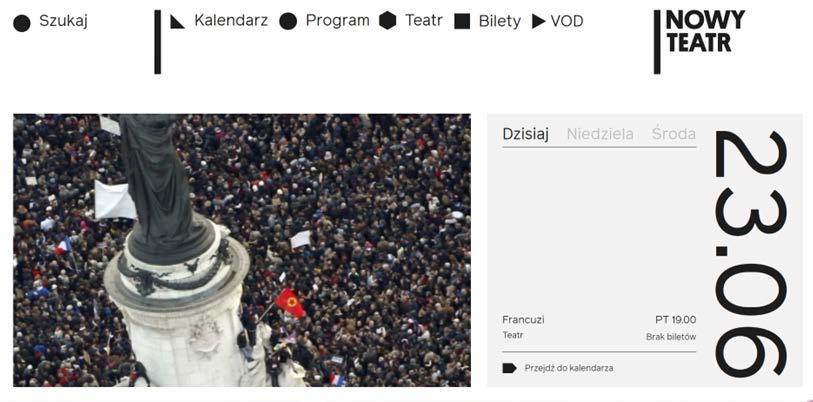Screen dimensions: 813x402
Task: Click the black circle search icon
Action: tap(22, 23)
